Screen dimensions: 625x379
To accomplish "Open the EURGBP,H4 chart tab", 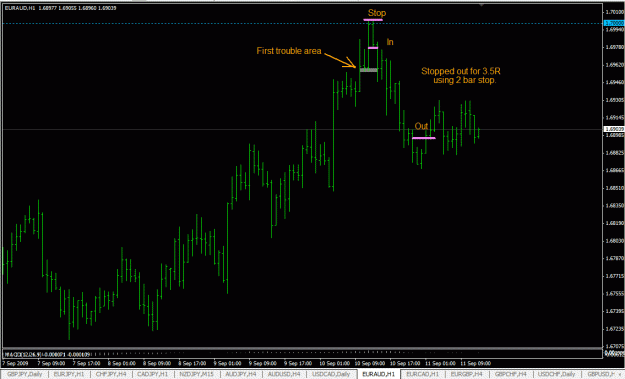I will point(466,374).
